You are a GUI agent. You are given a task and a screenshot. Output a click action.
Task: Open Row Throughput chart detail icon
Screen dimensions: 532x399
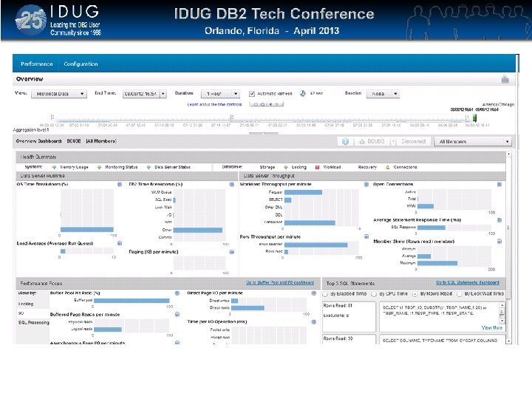366,236
